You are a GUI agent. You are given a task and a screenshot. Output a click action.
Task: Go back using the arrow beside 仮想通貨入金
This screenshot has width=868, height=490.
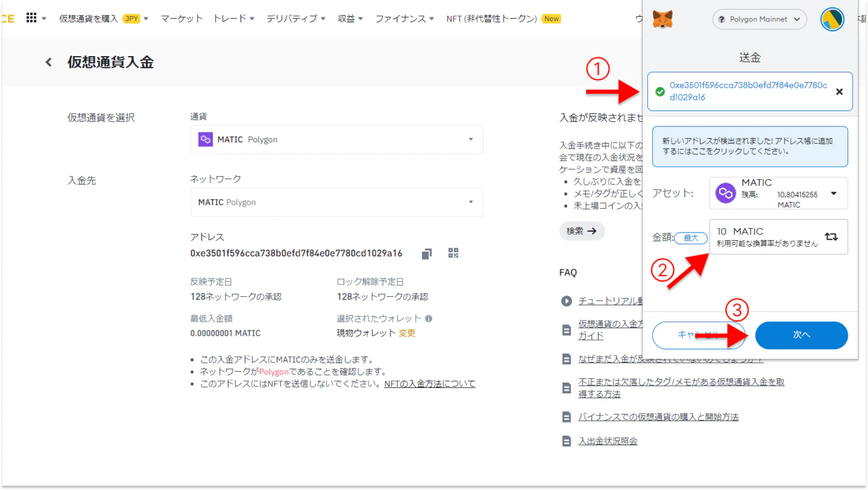pos(49,62)
